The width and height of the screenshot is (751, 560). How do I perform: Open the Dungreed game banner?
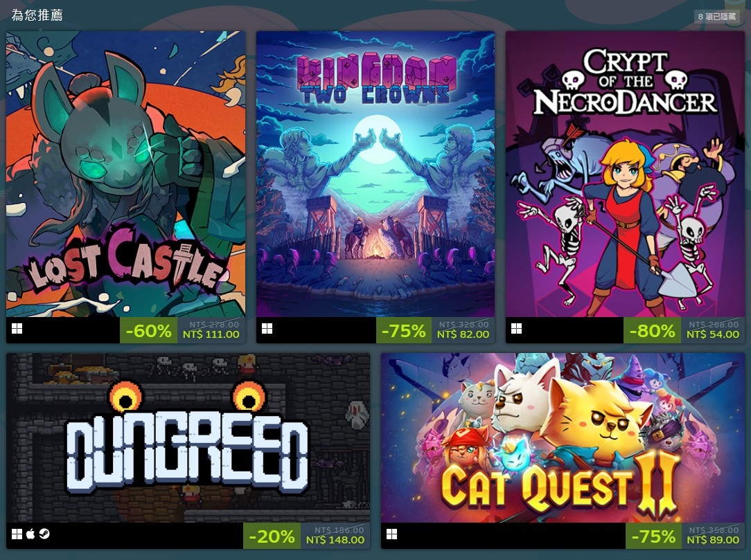click(188, 438)
